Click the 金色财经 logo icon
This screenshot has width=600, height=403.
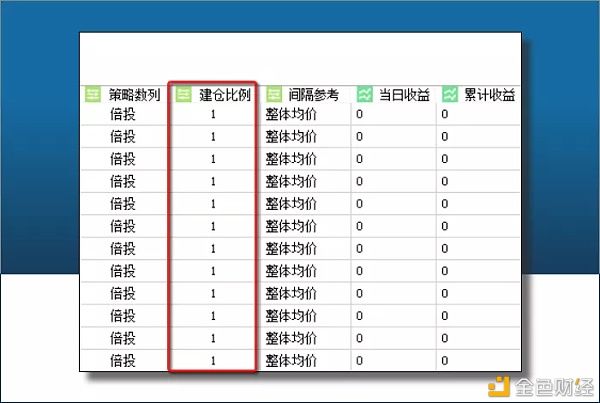[500, 382]
